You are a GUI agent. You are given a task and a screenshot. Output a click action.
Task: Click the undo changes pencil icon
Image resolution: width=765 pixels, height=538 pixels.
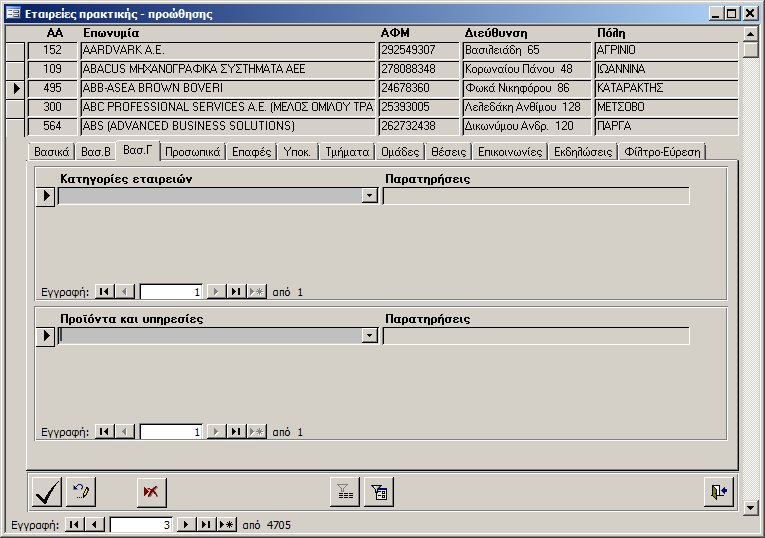click(81, 492)
